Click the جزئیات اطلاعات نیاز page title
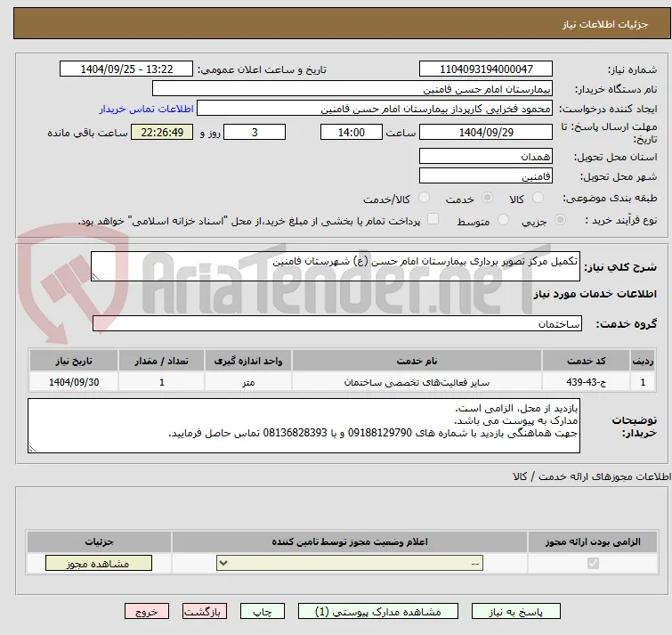672x635 pixels. point(605,24)
